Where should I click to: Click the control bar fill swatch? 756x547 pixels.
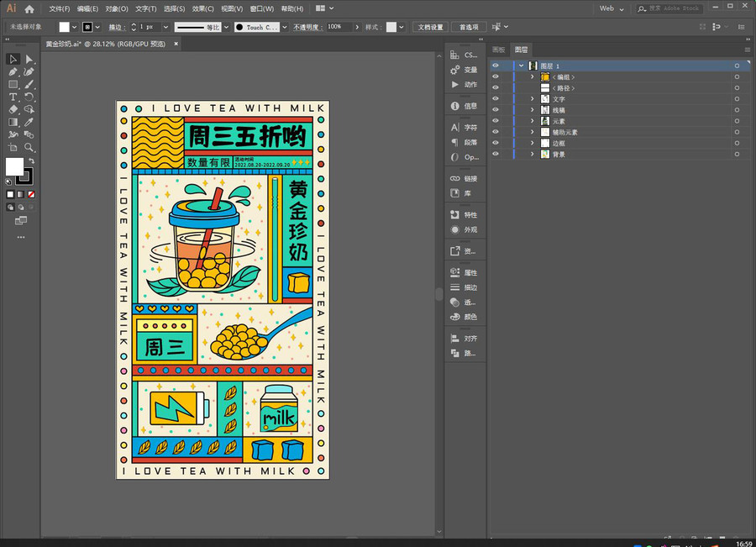pos(64,27)
